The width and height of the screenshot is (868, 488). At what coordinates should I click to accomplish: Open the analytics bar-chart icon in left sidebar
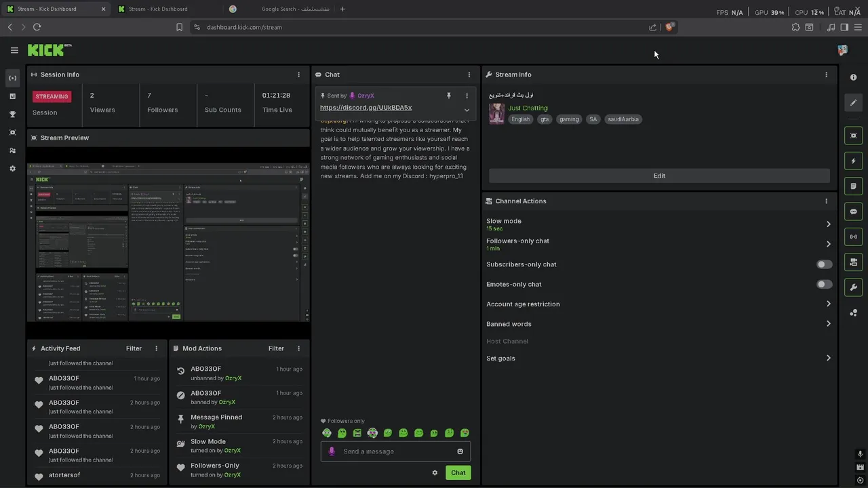pyautogui.click(x=12, y=96)
